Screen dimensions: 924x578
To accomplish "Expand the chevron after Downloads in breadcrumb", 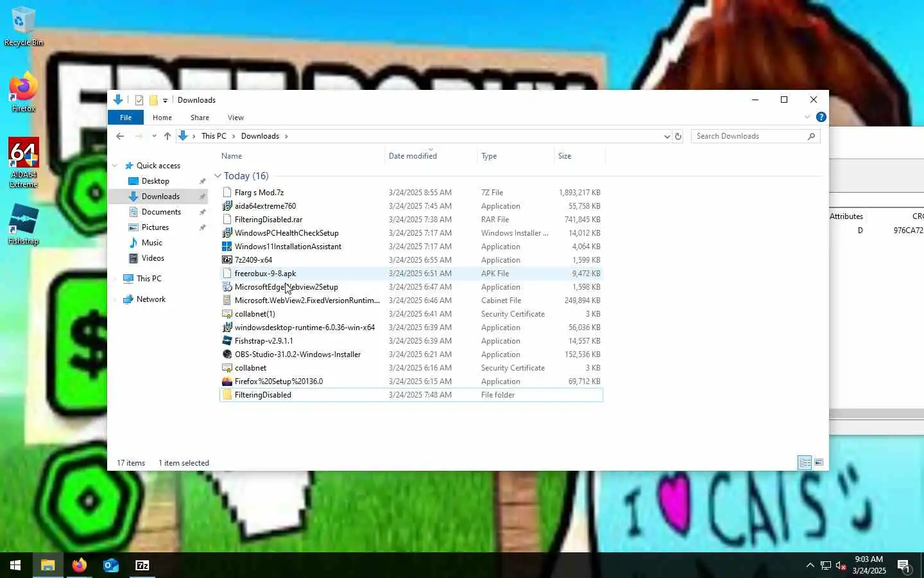I will pyautogui.click(x=286, y=136).
